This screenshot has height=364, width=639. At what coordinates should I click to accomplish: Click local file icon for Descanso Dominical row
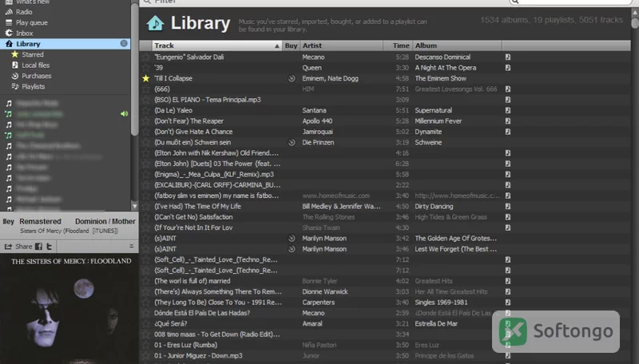[x=508, y=57]
